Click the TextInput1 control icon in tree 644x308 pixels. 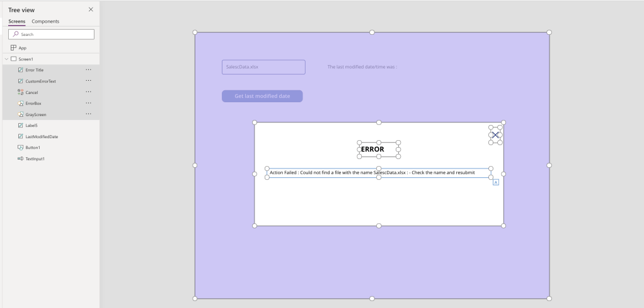click(21, 158)
